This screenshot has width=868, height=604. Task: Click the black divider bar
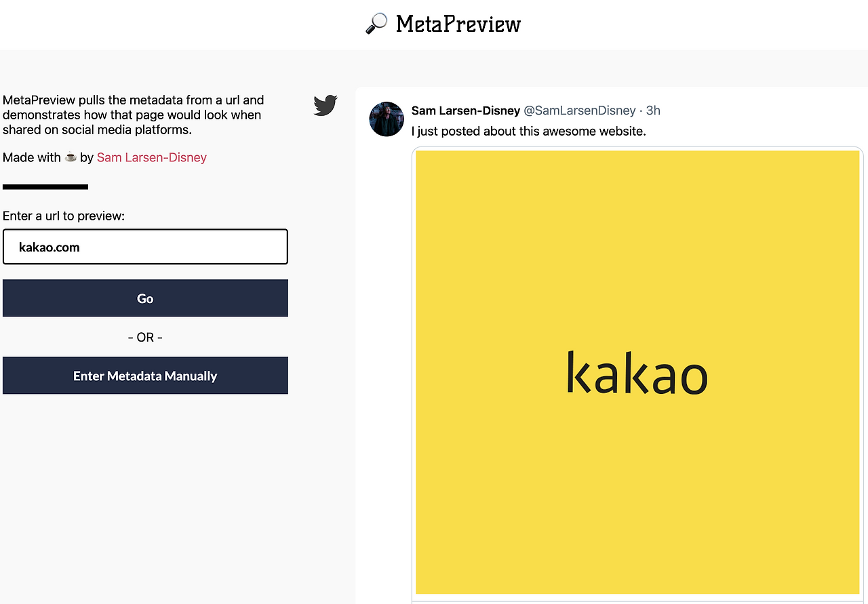(x=45, y=186)
